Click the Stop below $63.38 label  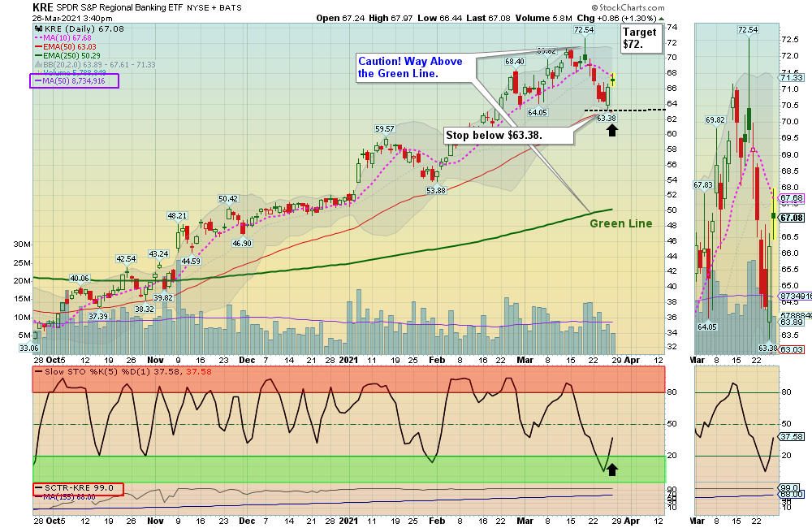(508, 134)
